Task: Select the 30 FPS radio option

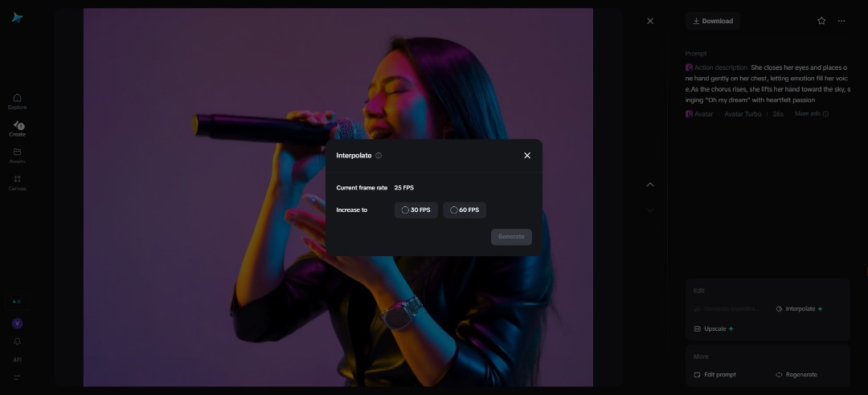Action: tap(416, 210)
